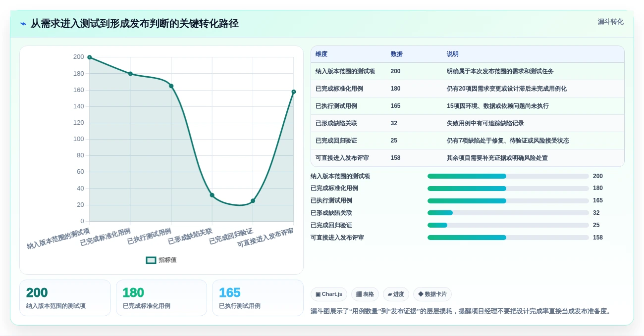Click the 维度 column header
The image size is (644, 336).
pyautogui.click(x=322, y=54)
